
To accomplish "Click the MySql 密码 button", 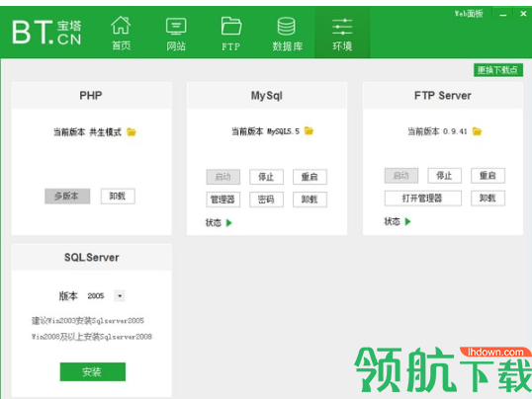I will coord(266,199).
